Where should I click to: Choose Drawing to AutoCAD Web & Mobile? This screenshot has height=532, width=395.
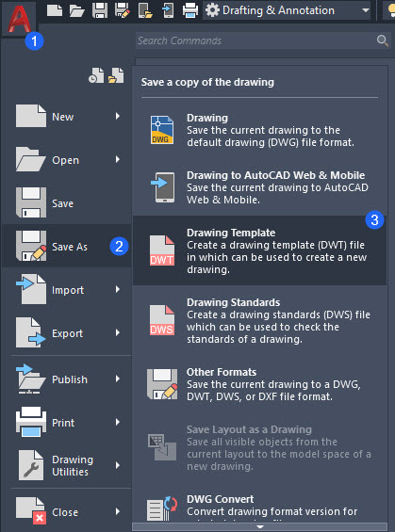[260, 187]
